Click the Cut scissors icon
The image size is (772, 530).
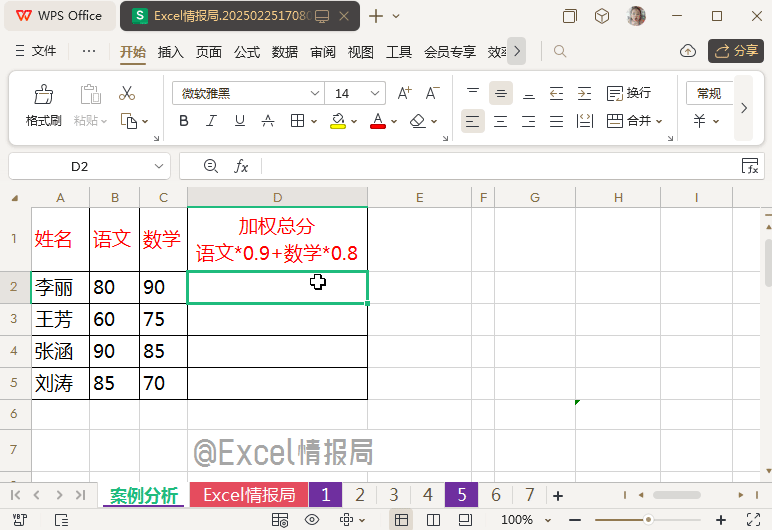[x=127, y=93]
